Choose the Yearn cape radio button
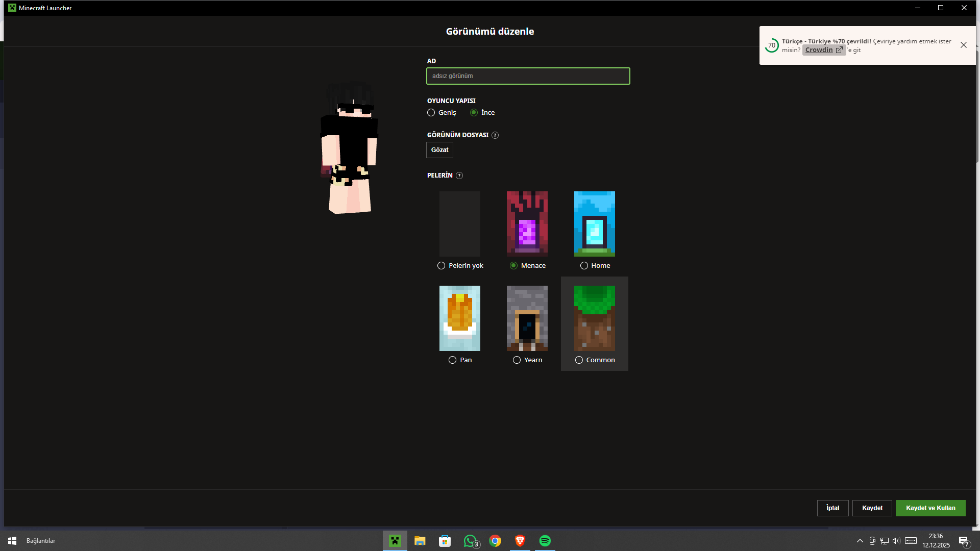 [517, 360]
